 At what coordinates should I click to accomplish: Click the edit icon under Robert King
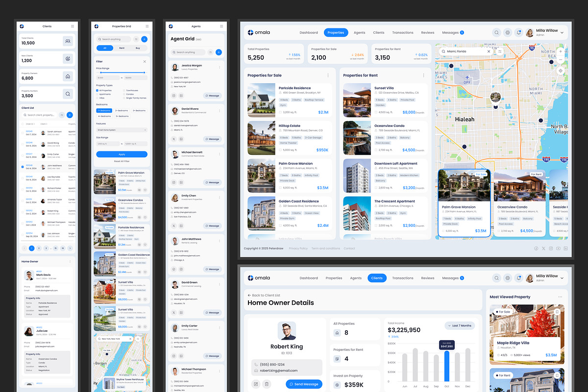click(x=256, y=384)
